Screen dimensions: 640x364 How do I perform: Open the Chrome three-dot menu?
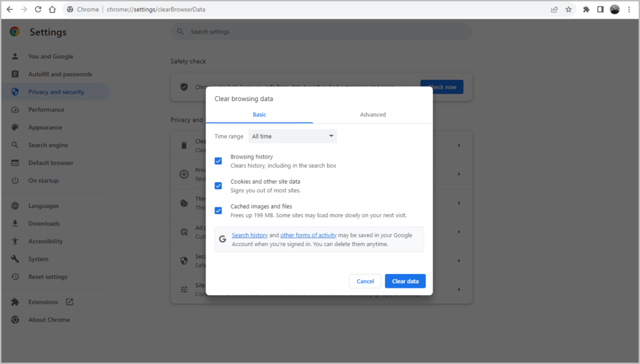(x=629, y=9)
